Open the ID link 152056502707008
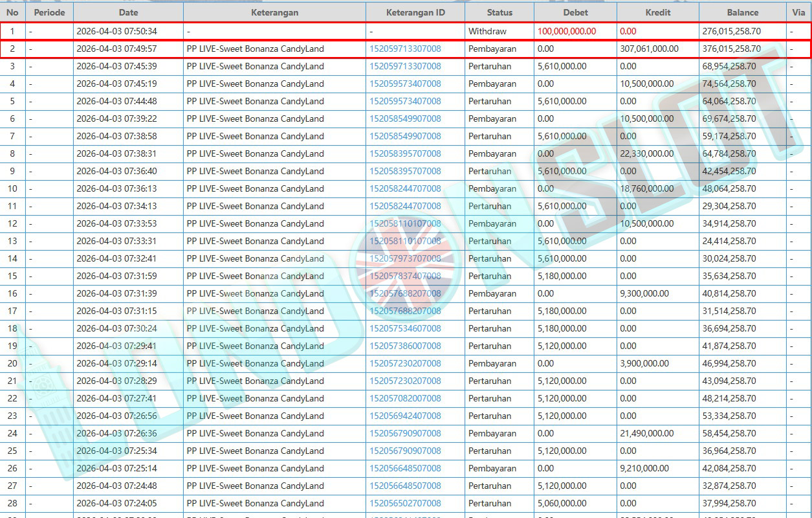This screenshot has height=518, width=812. point(405,503)
